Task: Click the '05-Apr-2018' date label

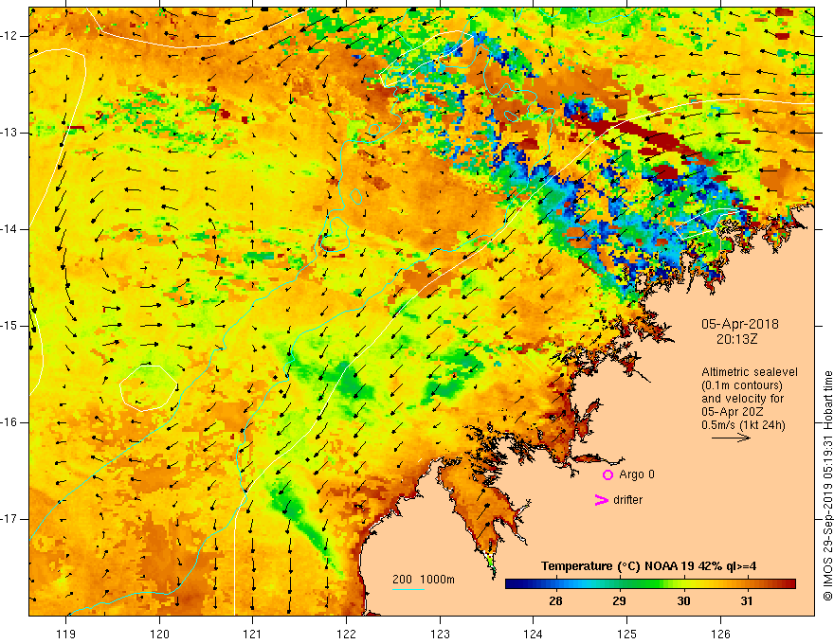Action: point(740,324)
